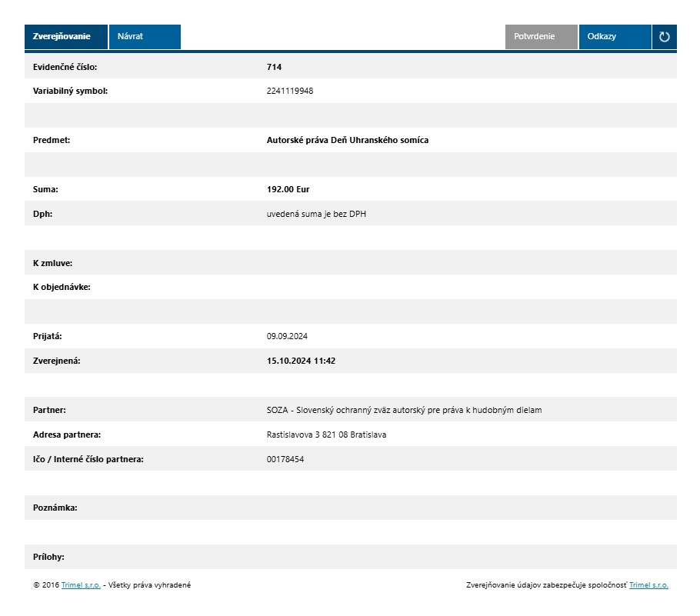The width and height of the screenshot is (700, 616).
Task: Click the Prílohy row label
Action: click(x=48, y=557)
